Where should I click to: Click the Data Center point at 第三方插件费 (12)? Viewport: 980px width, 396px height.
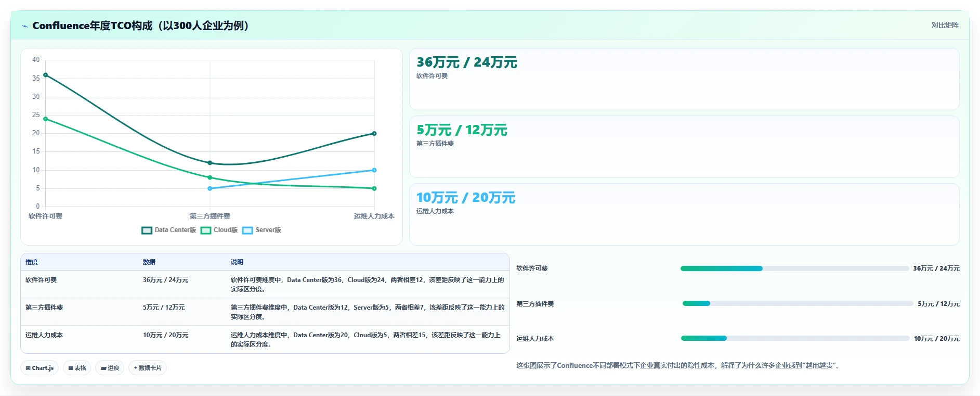tap(210, 163)
